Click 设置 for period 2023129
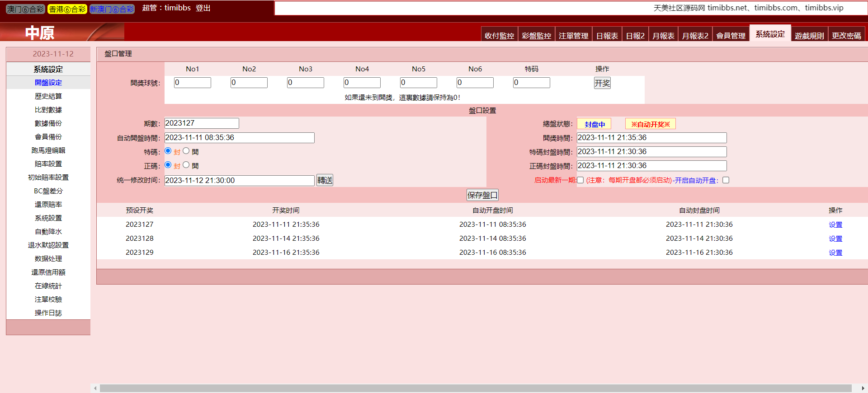This screenshot has width=868, height=393. 835,253
